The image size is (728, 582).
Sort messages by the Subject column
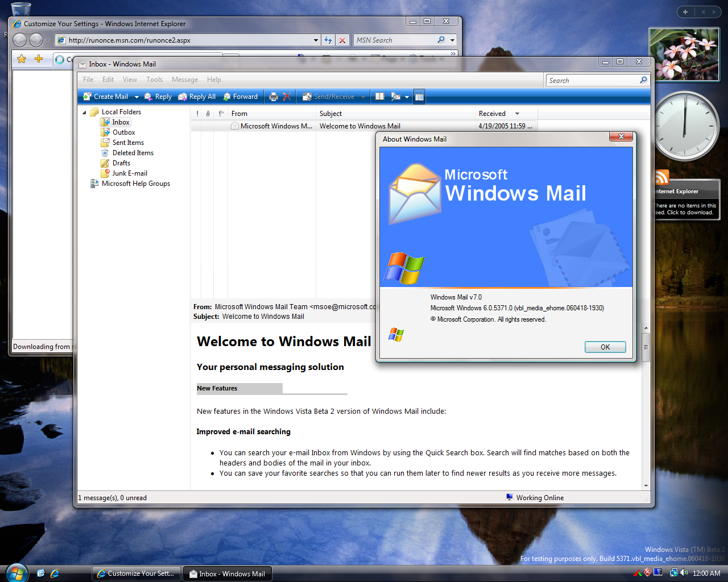point(395,114)
